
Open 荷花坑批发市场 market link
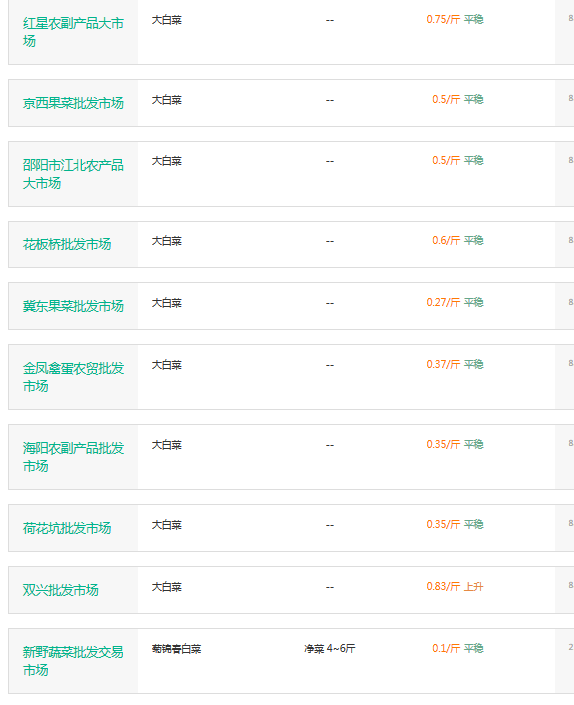67,528
